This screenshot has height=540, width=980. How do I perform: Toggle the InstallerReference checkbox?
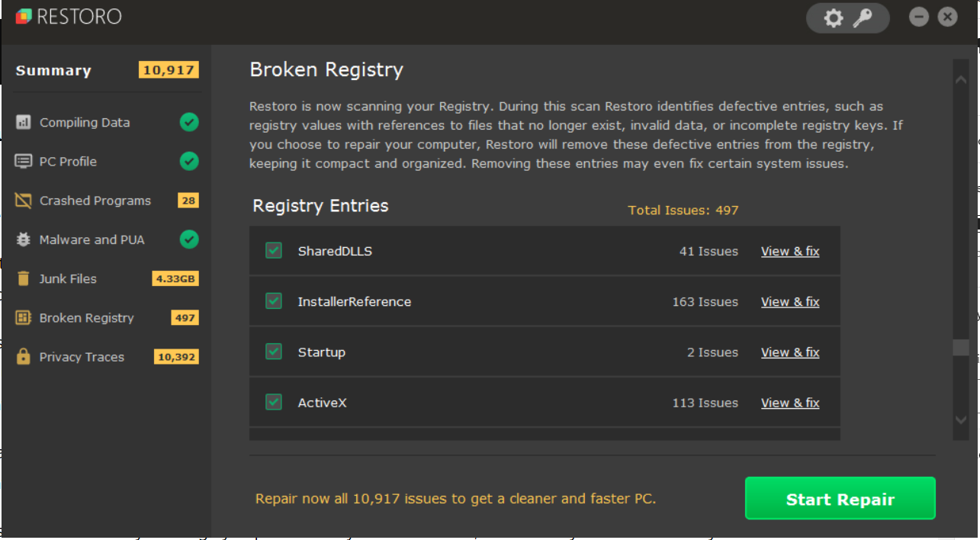[x=274, y=301]
